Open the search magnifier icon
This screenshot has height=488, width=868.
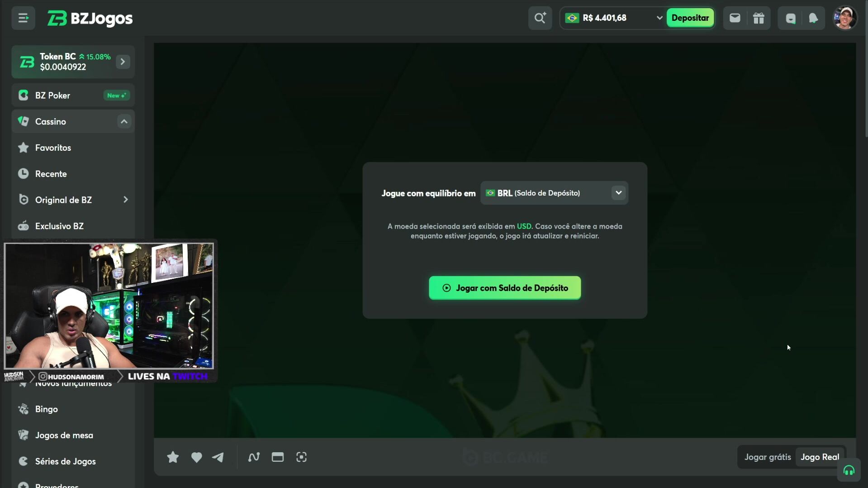click(x=540, y=18)
